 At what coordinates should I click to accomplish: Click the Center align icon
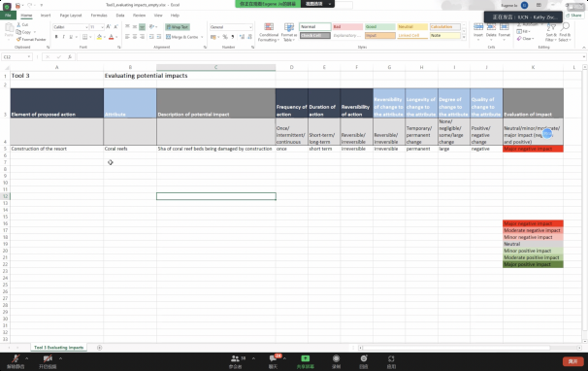[135, 37]
